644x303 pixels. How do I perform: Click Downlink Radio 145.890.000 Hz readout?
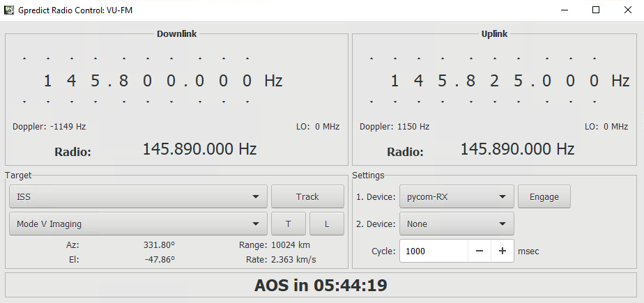click(199, 148)
